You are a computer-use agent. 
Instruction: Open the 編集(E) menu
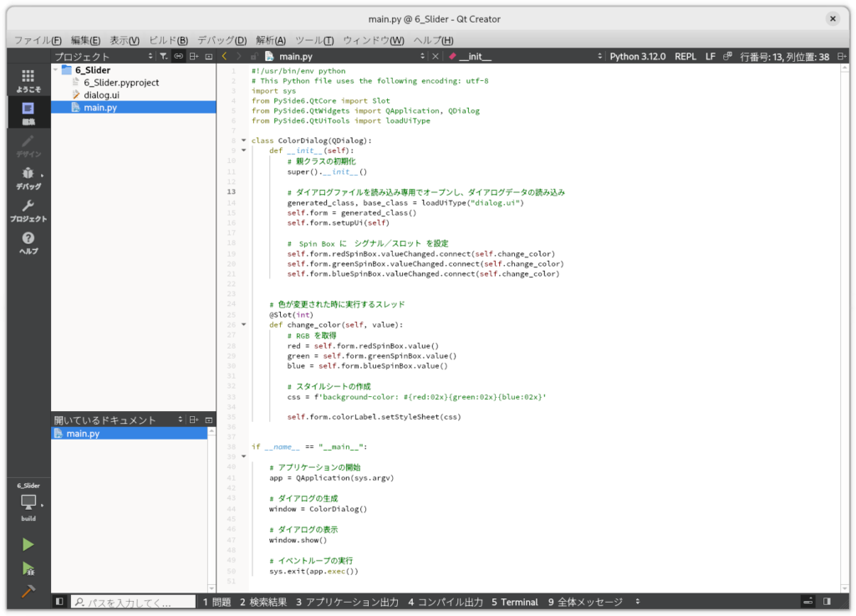coord(85,40)
